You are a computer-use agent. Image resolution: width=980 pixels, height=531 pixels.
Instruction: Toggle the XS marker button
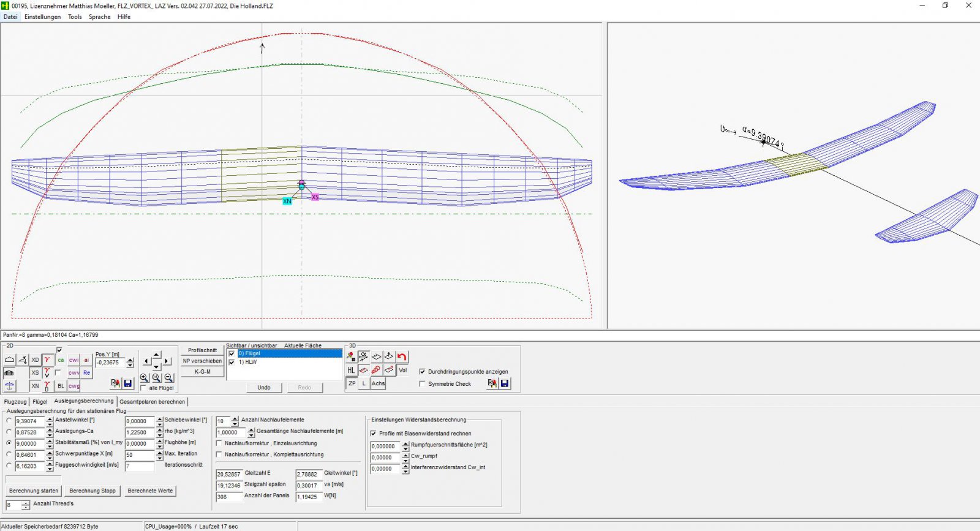pyautogui.click(x=35, y=372)
